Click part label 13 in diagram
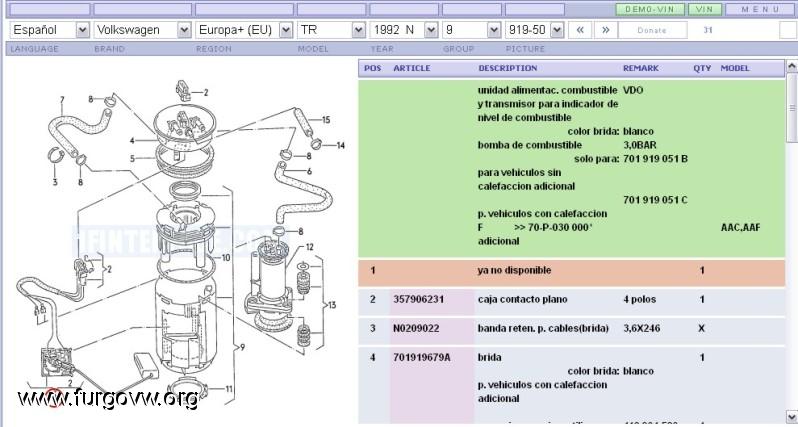798x427 pixels. [x=332, y=305]
